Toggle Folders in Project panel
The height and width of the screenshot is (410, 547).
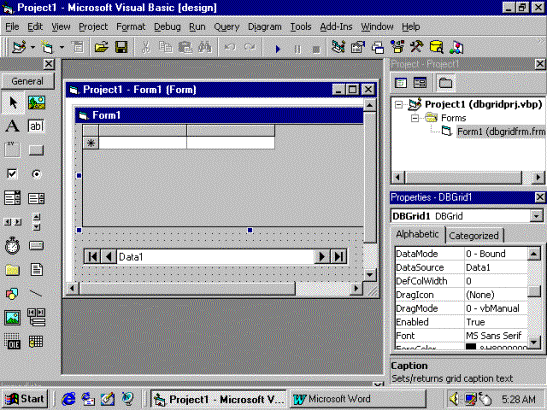(x=445, y=83)
